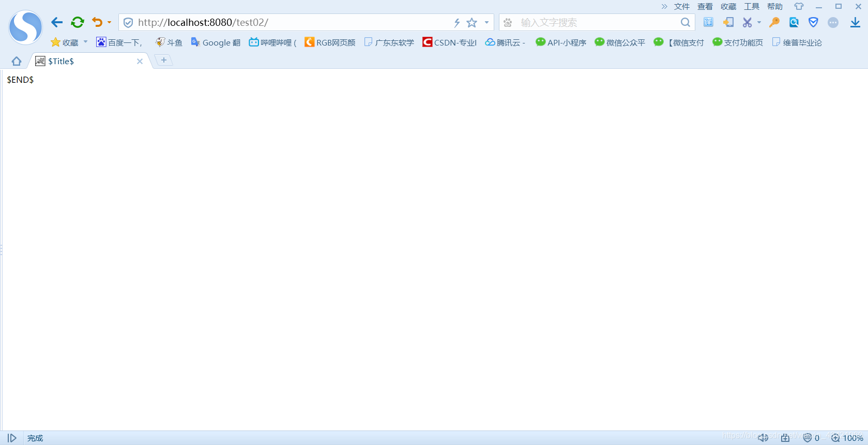Open the RGB网页颜 bookmark

coord(330,42)
